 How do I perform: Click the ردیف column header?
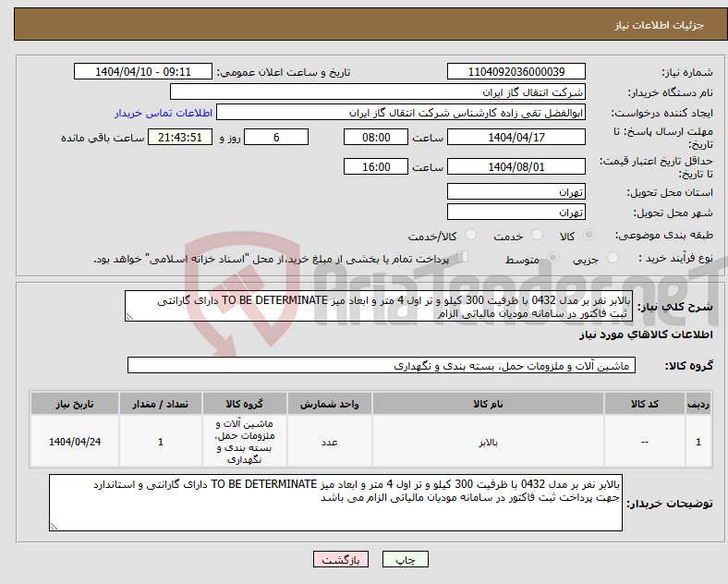click(x=698, y=404)
